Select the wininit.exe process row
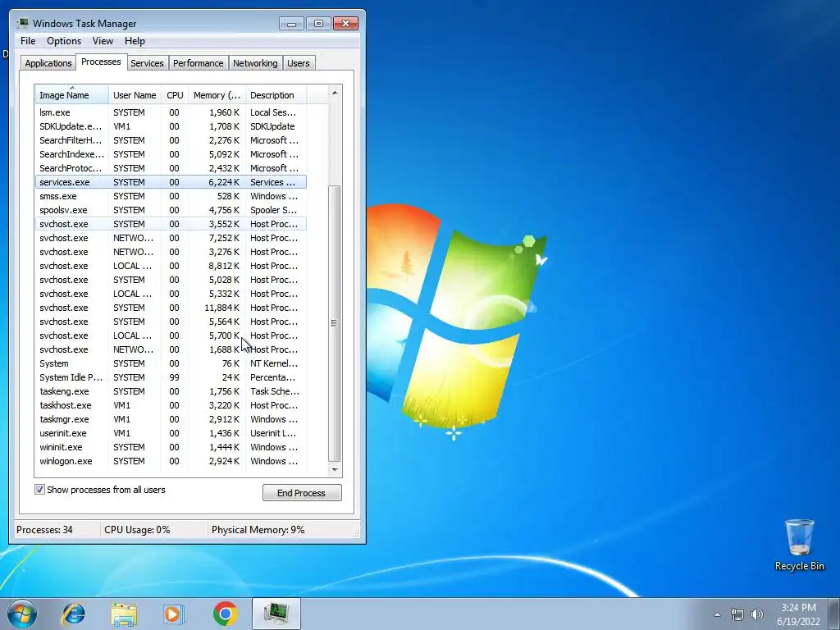840x630 pixels. click(x=171, y=447)
